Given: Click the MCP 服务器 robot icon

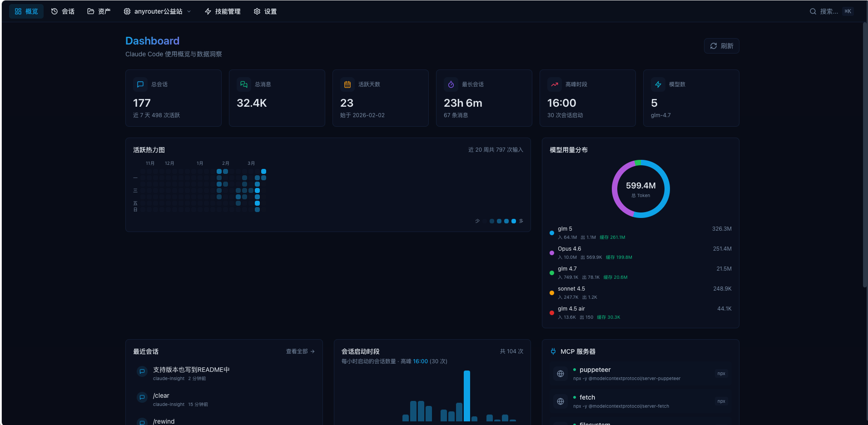Looking at the screenshot, I should pyautogui.click(x=553, y=351).
